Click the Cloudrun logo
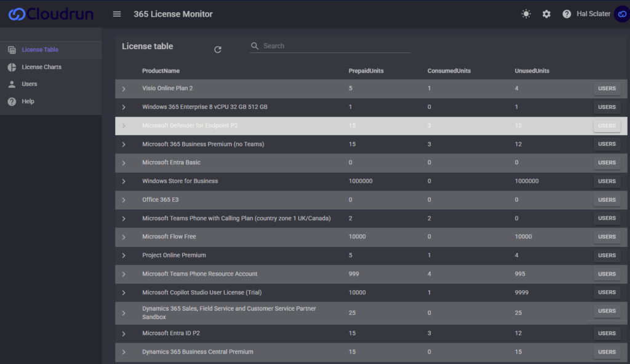 coord(52,14)
